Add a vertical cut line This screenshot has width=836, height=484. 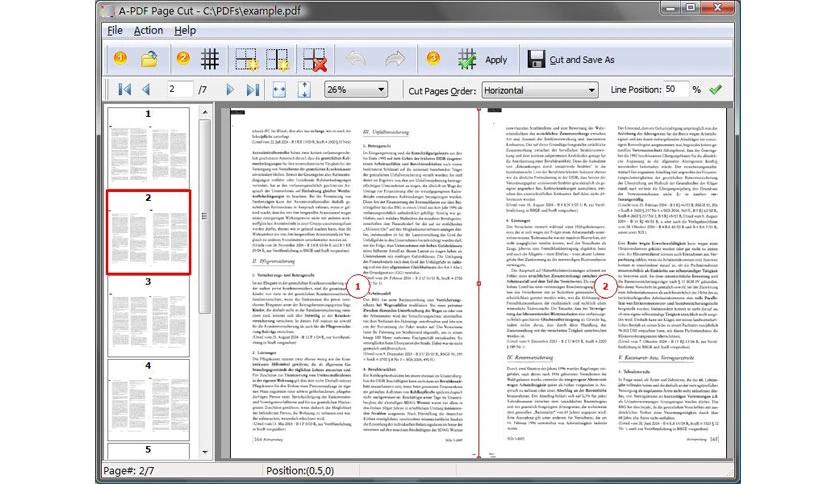(x=277, y=59)
